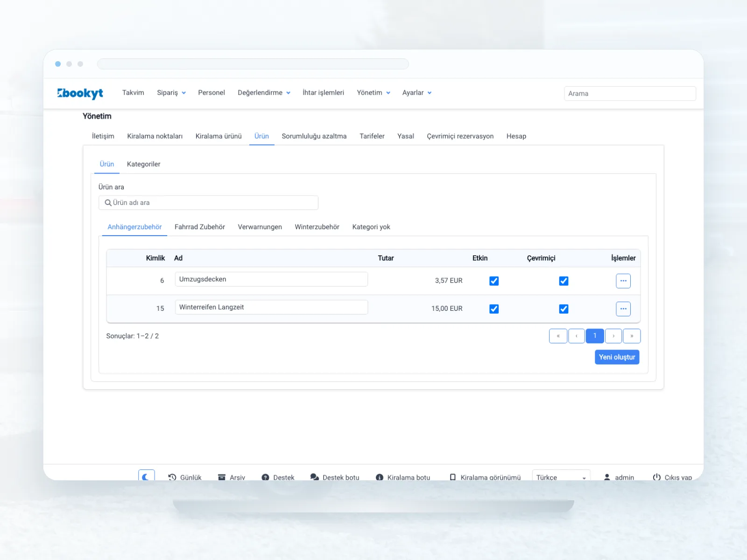Uncheck Etkin for Winterreifen Langzeit

494,309
